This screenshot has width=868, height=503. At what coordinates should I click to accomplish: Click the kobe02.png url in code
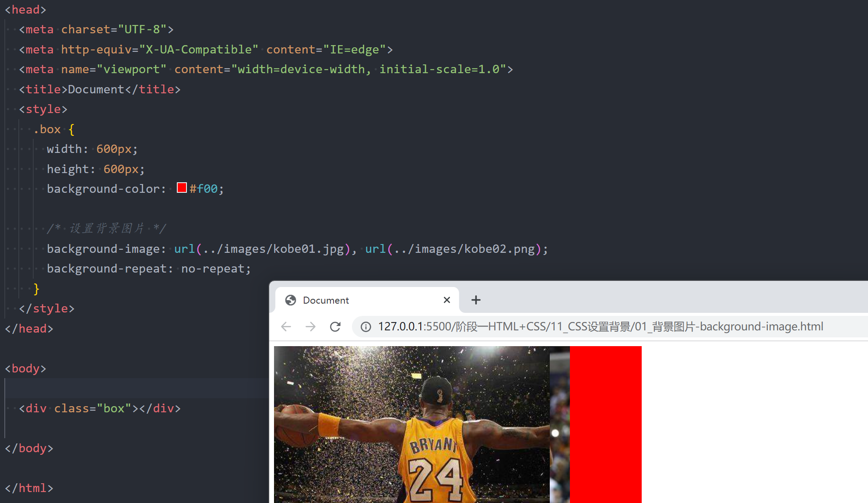[453, 249]
